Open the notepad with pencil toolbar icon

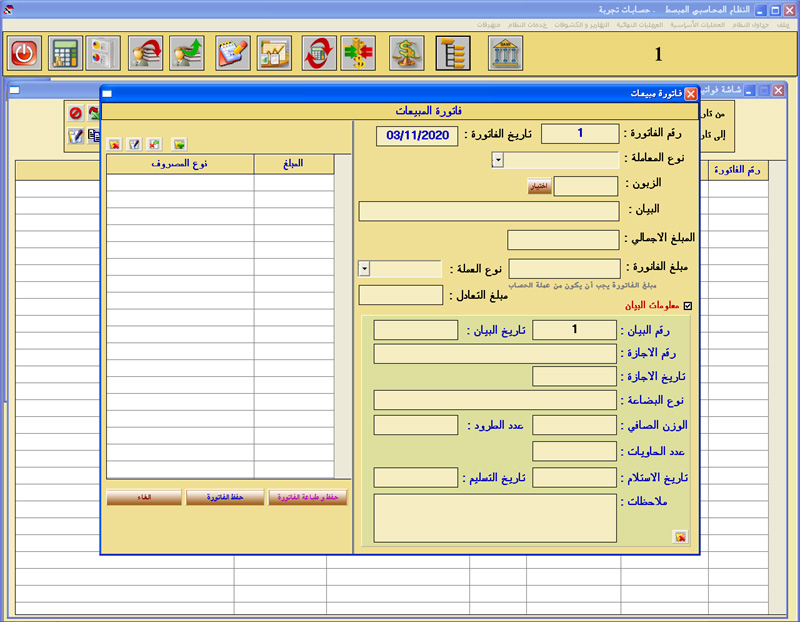coord(232,52)
